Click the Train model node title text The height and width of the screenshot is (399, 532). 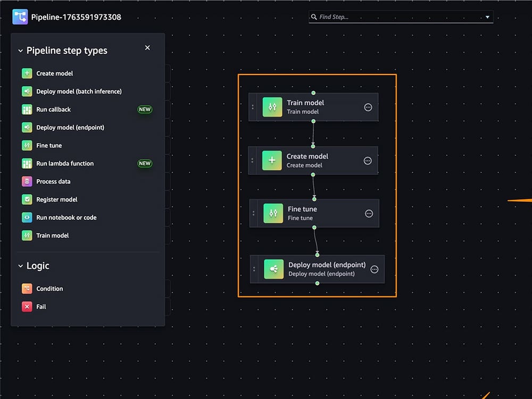[305, 103]
